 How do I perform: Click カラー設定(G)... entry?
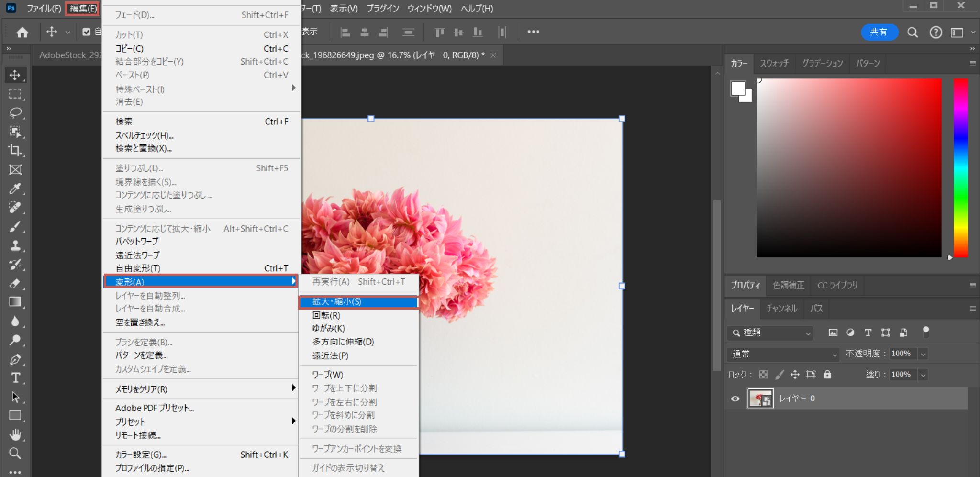click(x=201, y=455)
